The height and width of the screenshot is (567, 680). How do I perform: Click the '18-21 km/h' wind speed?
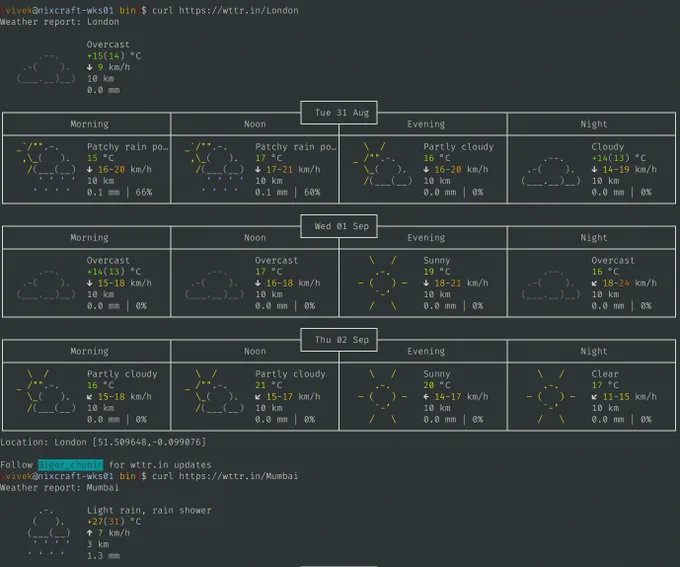[456, 283]
